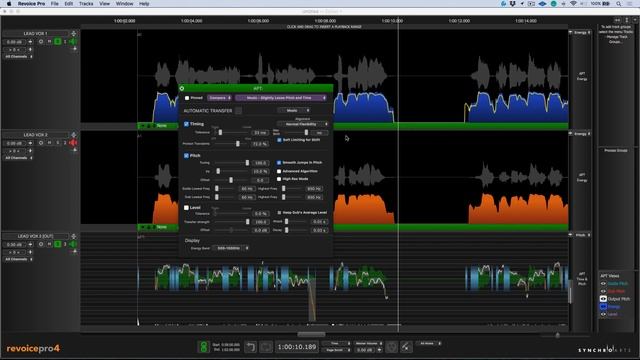Toggle Smooth Jumps in Pitch
The image size is (640, 360).
(279, 162)
